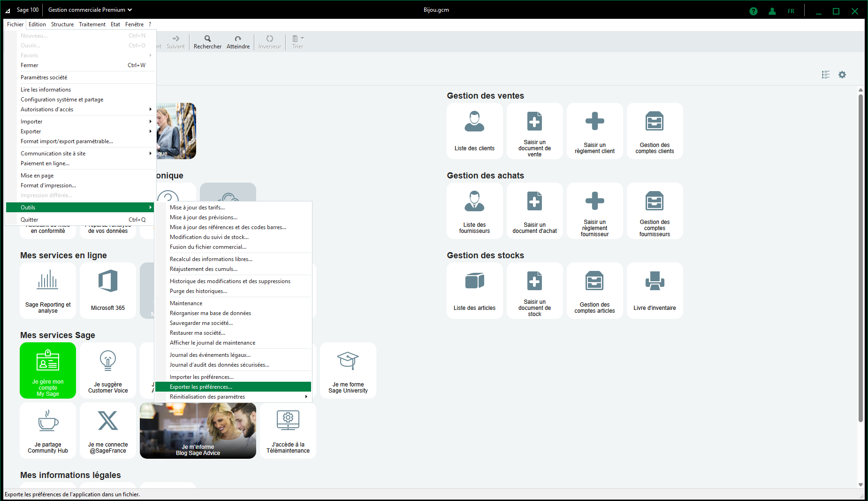The height and width of the screenshot is (501, 868).
Task: Open Sage Reporting et analyse tile
Action: pyautogui.click(x=48, y=291)
